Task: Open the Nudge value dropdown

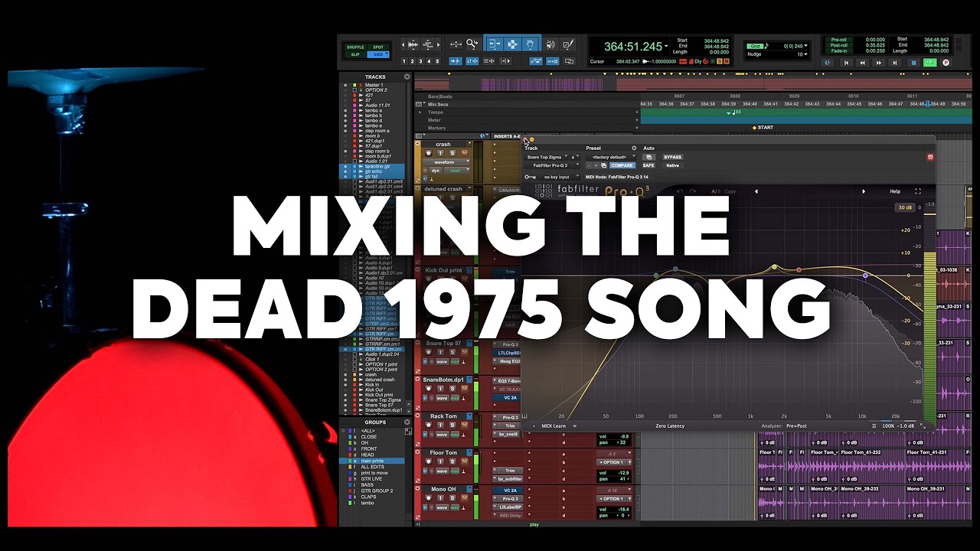Action: point(805,54)
